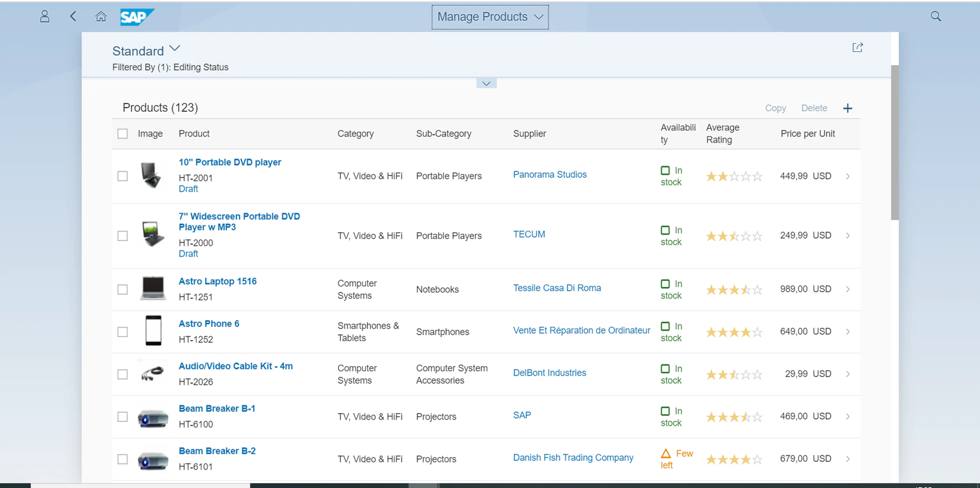Click the Beam Breaker B-1 projector image
The image size is (980, 488).
(x=153, y=418)
